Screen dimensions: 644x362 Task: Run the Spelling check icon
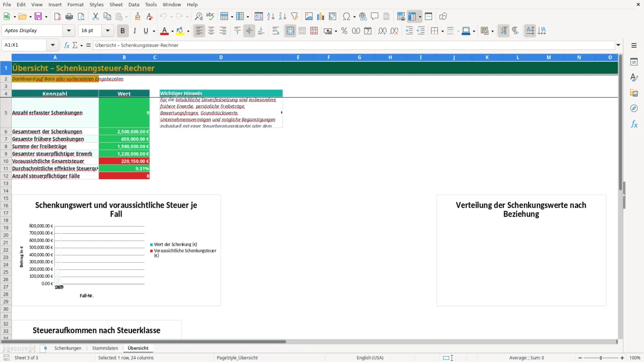point(210,17)
